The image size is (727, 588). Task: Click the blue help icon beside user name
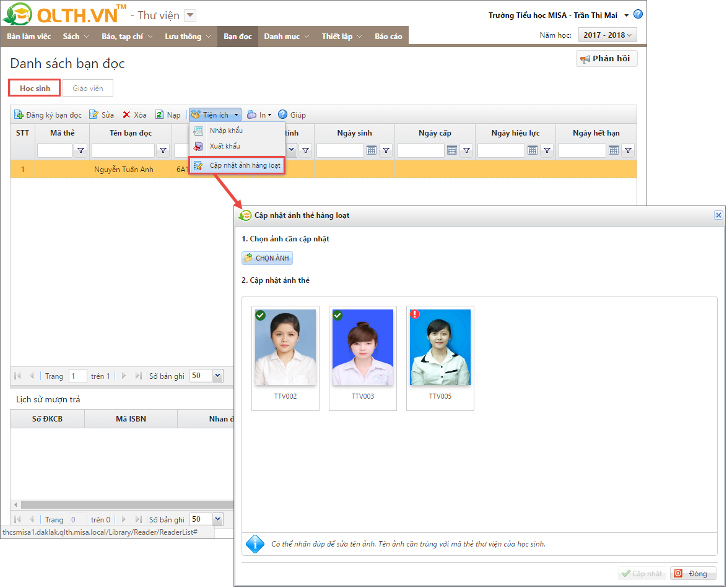click(638, 14)
